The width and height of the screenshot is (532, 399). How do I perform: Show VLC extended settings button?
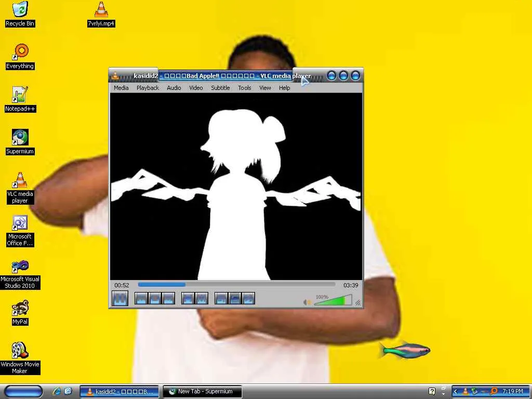pos(201,298)
